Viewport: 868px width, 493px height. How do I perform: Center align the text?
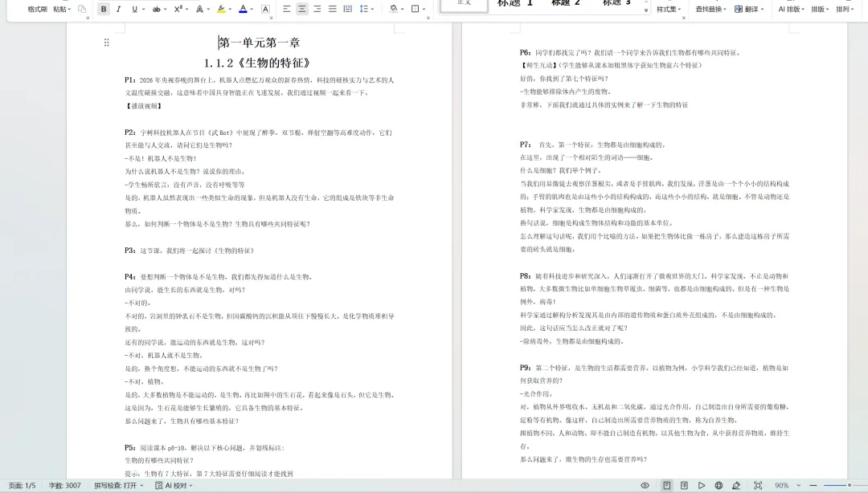click(x=301, y=9)
